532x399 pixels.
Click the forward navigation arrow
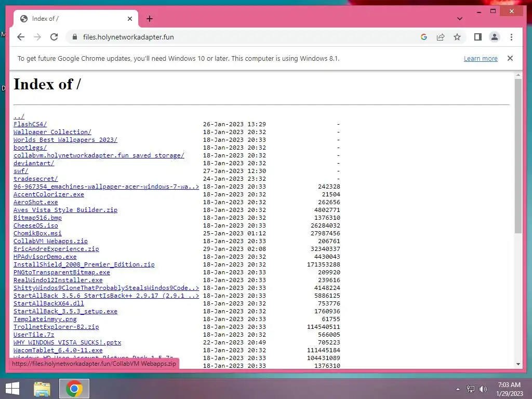click(37, 37)
